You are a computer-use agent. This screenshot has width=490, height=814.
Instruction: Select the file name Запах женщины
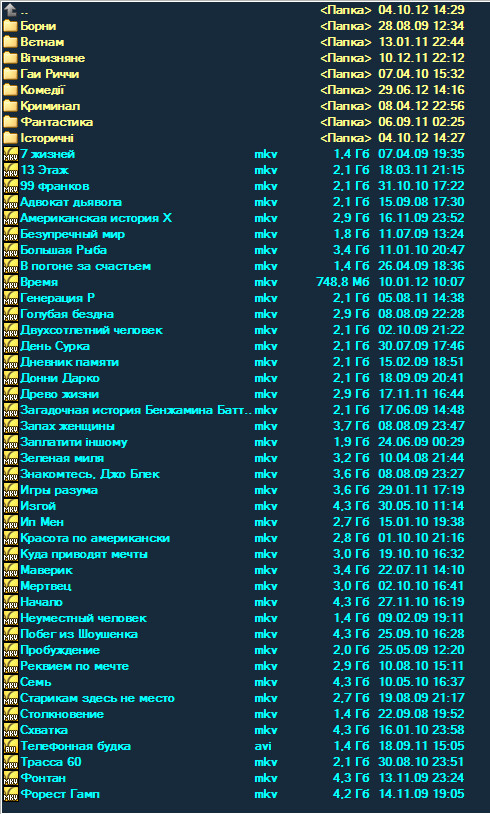pyautogui.click(x=67, y=427)
